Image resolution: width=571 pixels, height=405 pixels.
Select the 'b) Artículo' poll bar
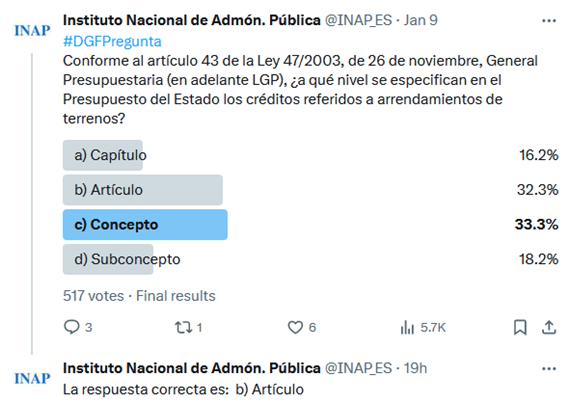[142, 190]
